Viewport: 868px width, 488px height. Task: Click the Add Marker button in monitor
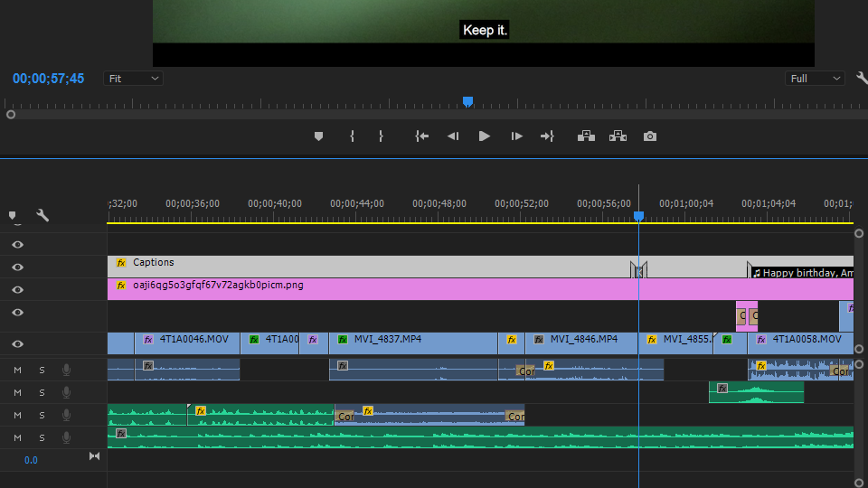click(318, 136)
